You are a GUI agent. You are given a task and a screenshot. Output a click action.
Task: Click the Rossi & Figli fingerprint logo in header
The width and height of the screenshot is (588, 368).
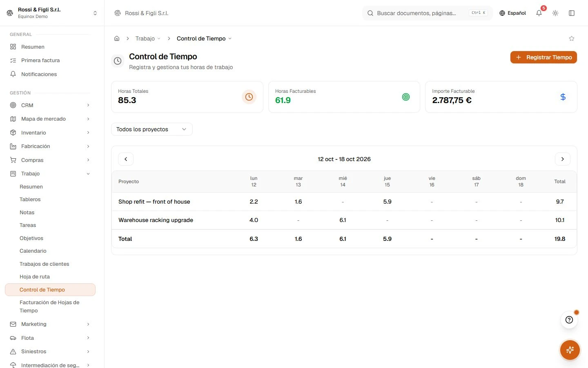click(118, 13)
